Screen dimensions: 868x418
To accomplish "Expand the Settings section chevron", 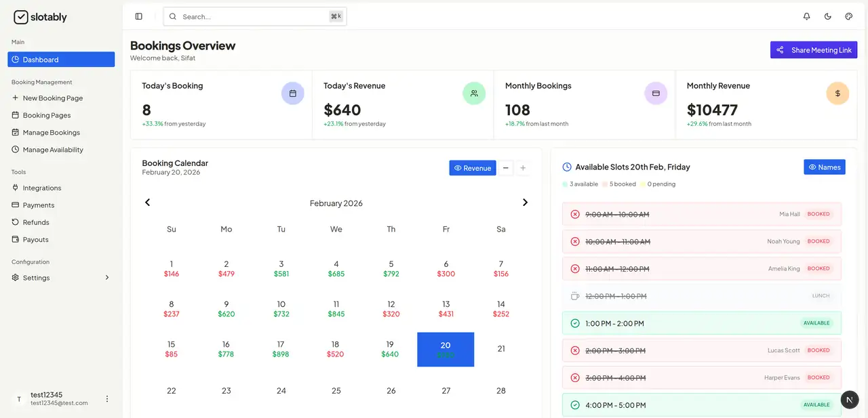I will [106, 277].
